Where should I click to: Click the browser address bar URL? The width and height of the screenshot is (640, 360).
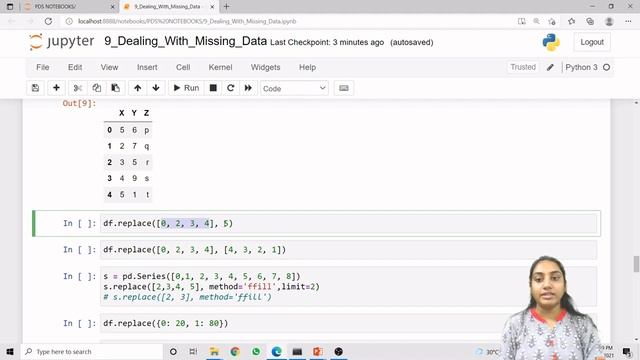pyautogui.click(x=187, y=21)
